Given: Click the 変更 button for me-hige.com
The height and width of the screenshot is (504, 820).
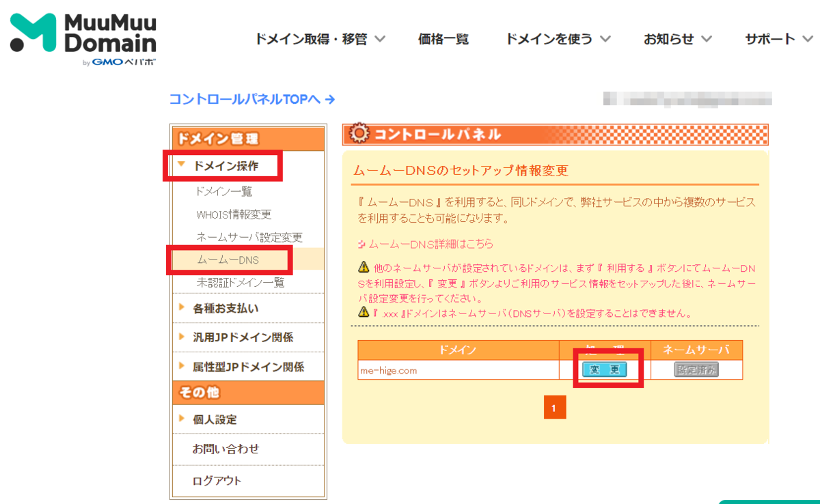Looking at the screenshot, I should click(605, 369).
